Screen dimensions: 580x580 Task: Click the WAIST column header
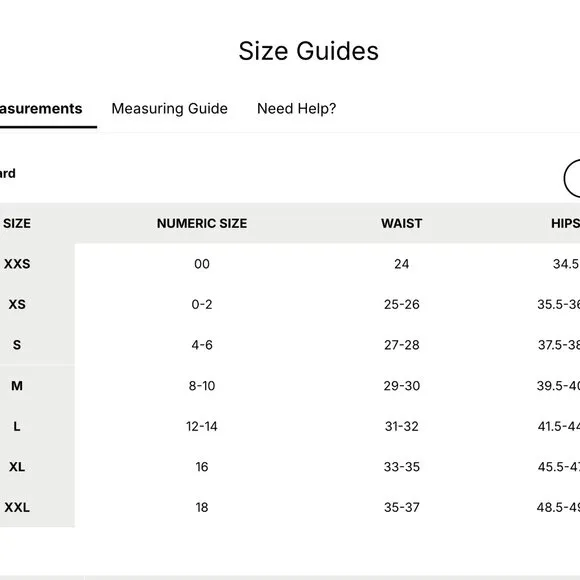click(402, 223)
